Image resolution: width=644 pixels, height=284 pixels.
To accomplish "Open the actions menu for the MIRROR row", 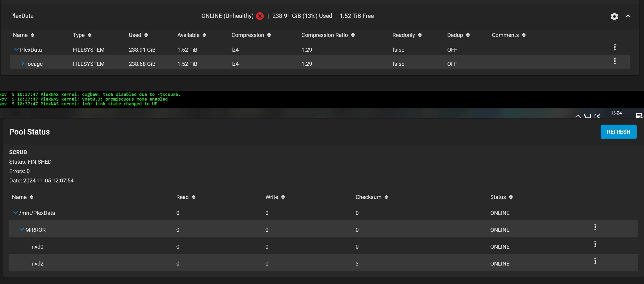I will 595,227.
